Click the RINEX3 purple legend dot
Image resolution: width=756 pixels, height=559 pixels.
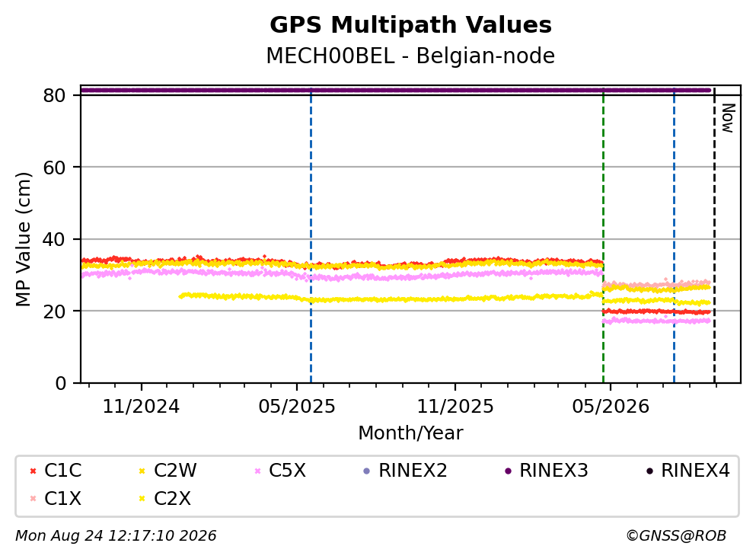[x=508, y=471]
